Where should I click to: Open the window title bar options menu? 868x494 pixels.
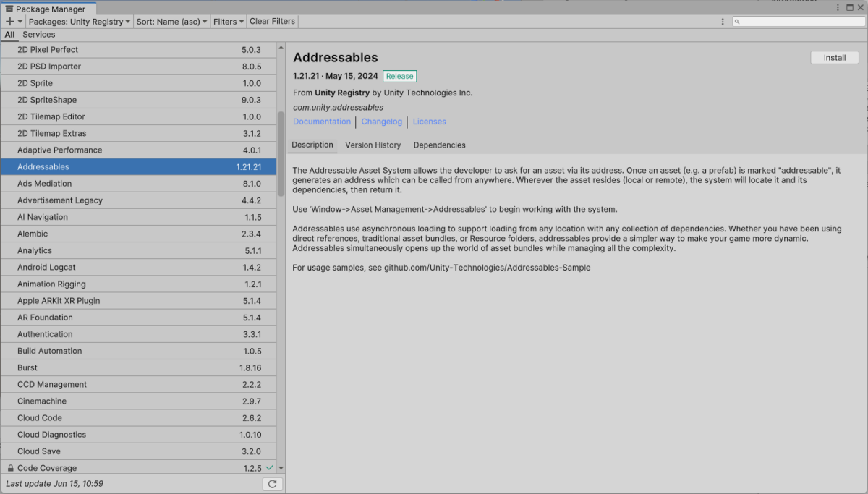click(x=838, y=7)
